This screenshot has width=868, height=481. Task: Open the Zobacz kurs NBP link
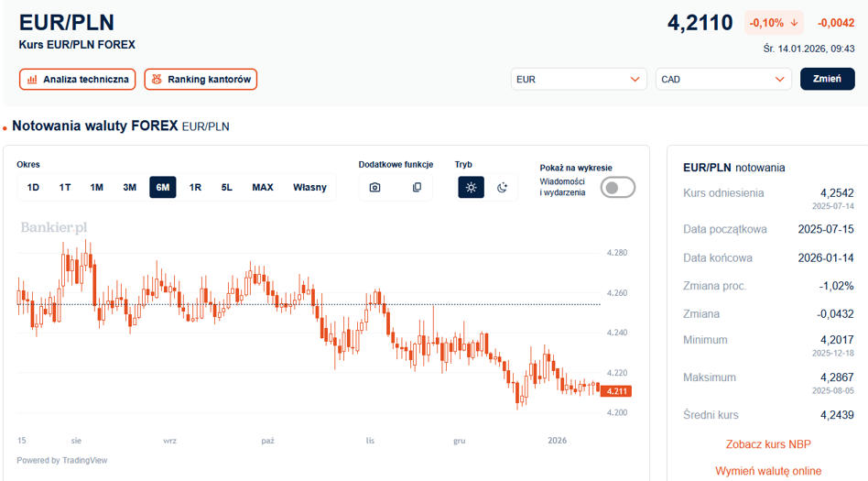coord(767,444)
